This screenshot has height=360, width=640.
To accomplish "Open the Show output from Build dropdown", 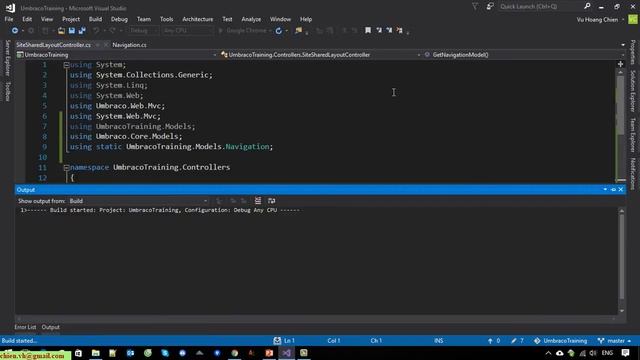I will (138, 201).
